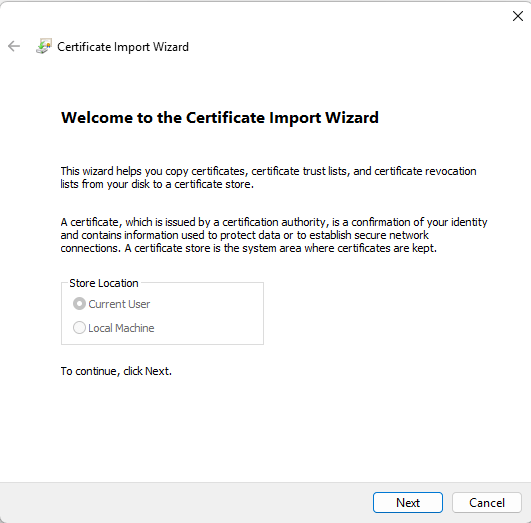Close the Certificate Import Wizard window

click(517, 16)
